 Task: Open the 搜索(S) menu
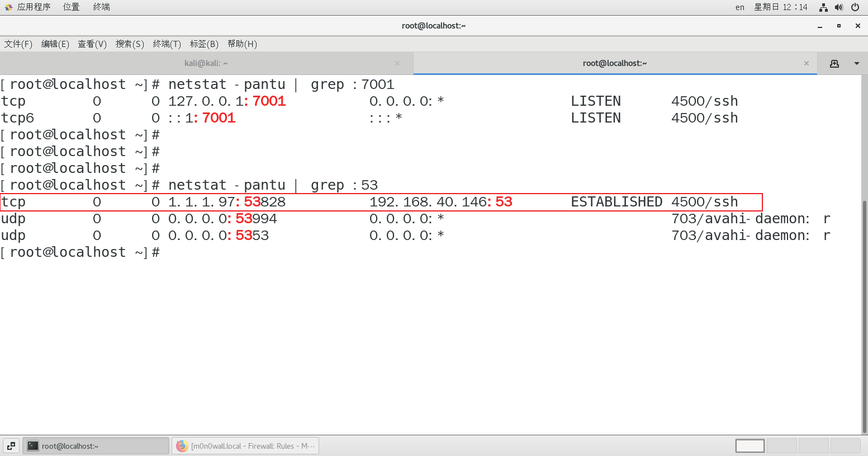130,44
